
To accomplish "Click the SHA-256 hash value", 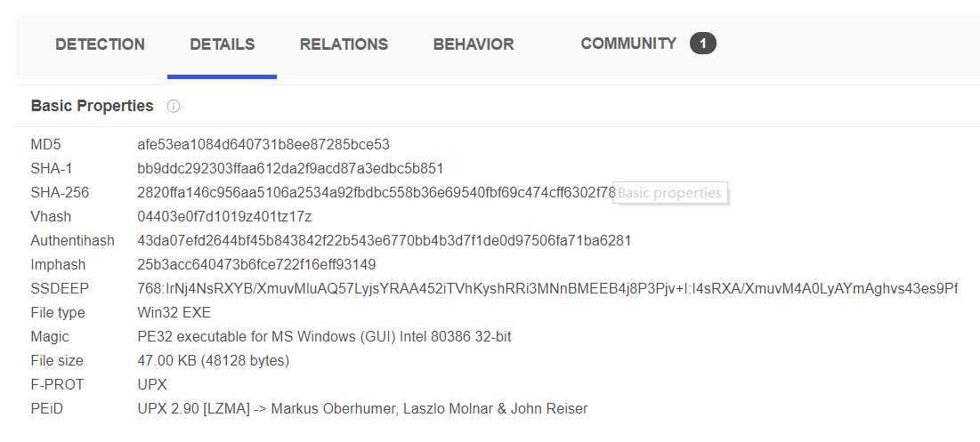I will 377,192.
